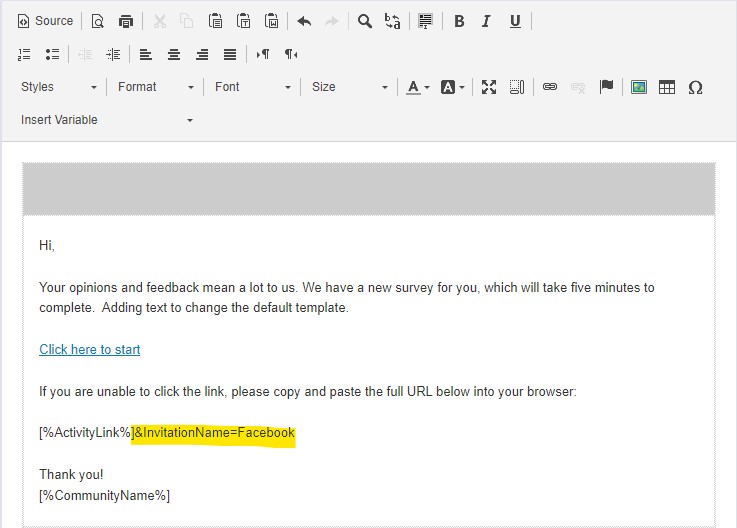This screenshot has width=737, height=528.
Task: Click the Print icon
Action: (125, 21)
